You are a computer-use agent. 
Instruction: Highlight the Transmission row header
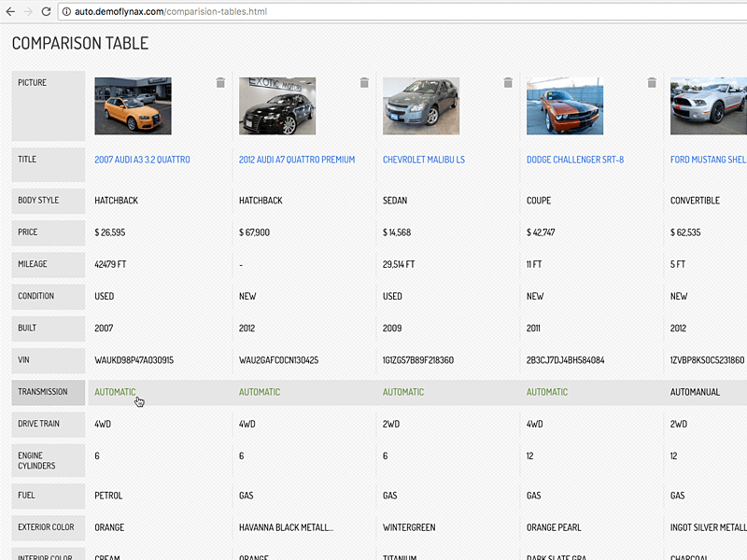(x=49, y=392)
